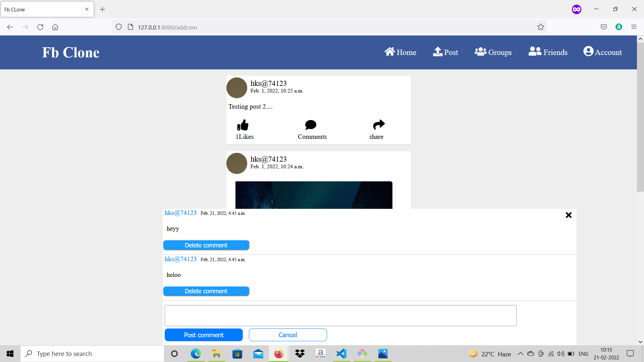The image size is (644, 362).
Task: Share the post using arrow icon
Action: [379, 125]
